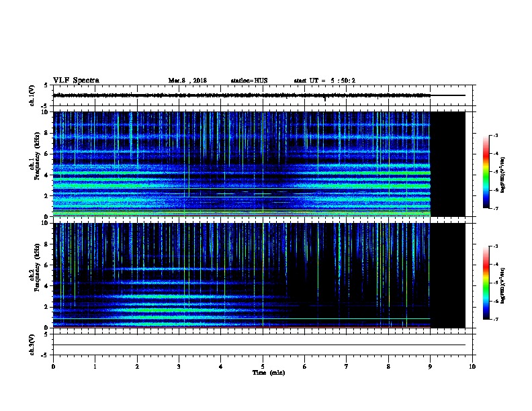Screen dimensions: 532x411
Task: Click the ch.1 spectrogram color scale bar
Action: tap(486, 172)
